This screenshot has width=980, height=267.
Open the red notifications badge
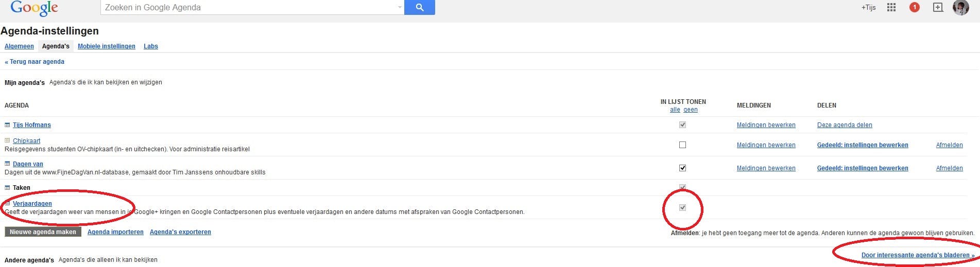pos(915,7)
